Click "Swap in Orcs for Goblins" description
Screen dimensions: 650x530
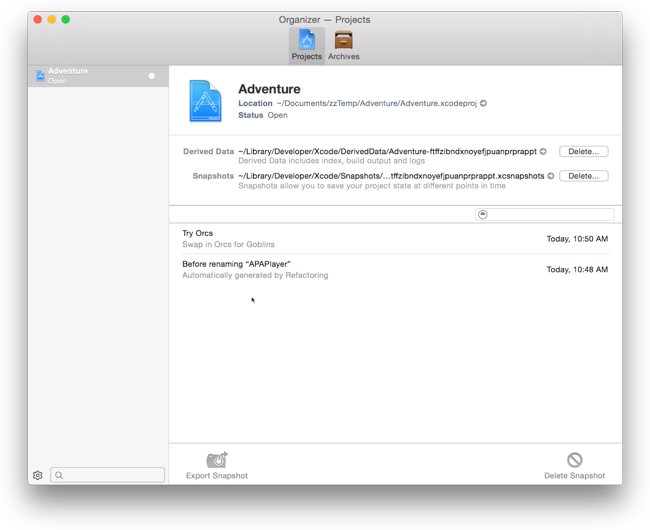(228, 244)
